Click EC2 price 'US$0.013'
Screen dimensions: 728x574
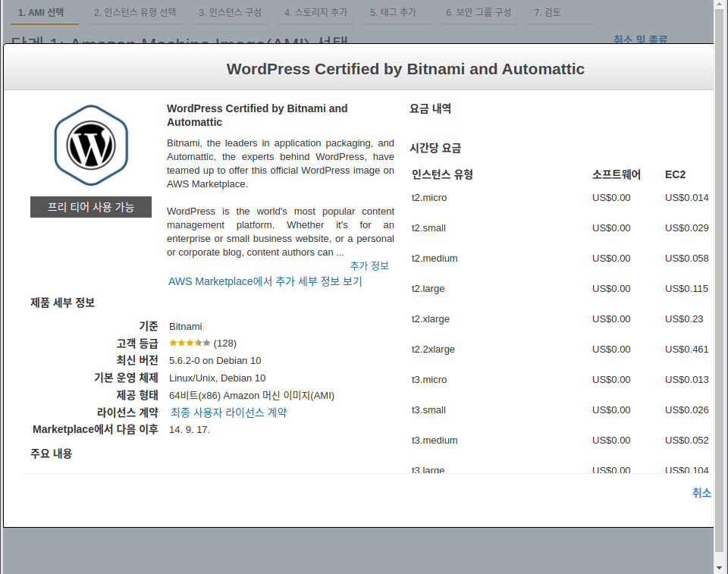point(687,380)
